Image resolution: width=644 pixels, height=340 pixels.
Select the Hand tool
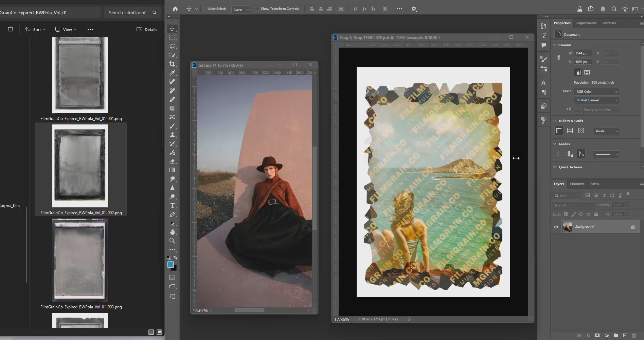coord(172,232)
